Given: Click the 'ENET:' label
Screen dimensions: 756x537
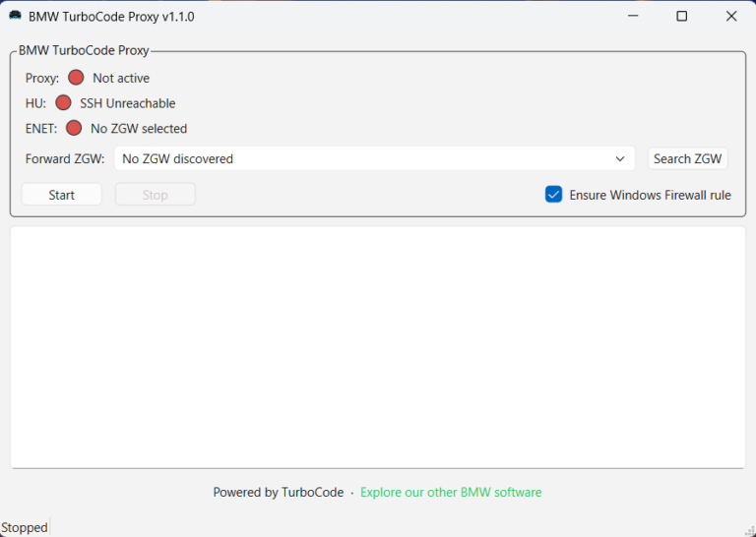Looking at the screenshot, I should pos(41,129).
